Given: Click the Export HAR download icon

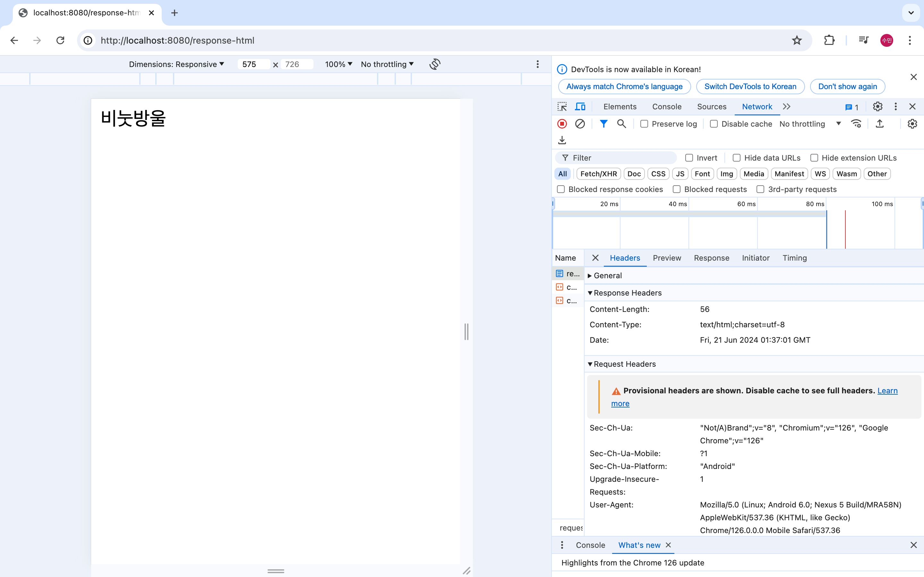Looking at the screenshot, I should coord(562,140).
